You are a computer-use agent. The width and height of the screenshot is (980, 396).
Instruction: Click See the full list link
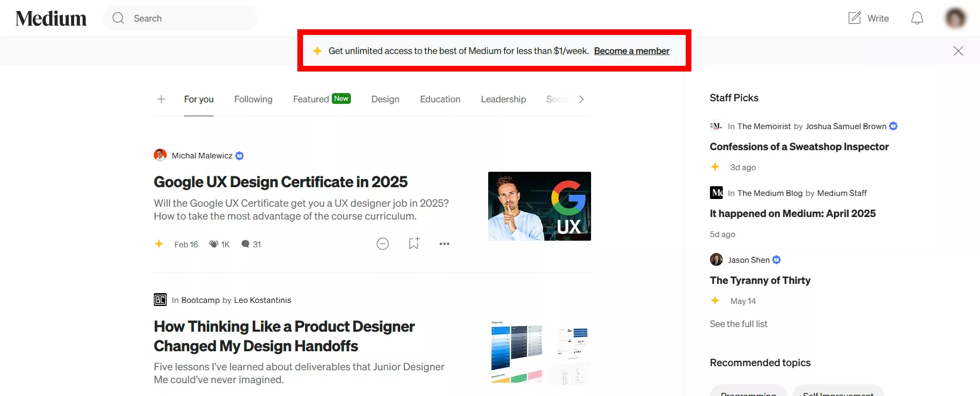tap(738, 324)
